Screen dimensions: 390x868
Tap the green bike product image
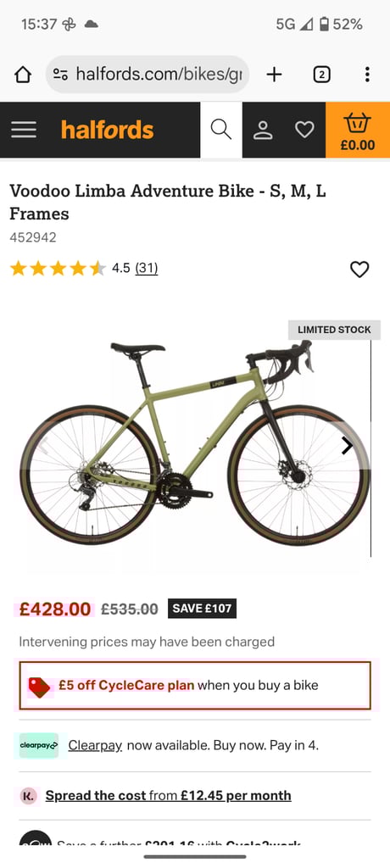point(194,442)
